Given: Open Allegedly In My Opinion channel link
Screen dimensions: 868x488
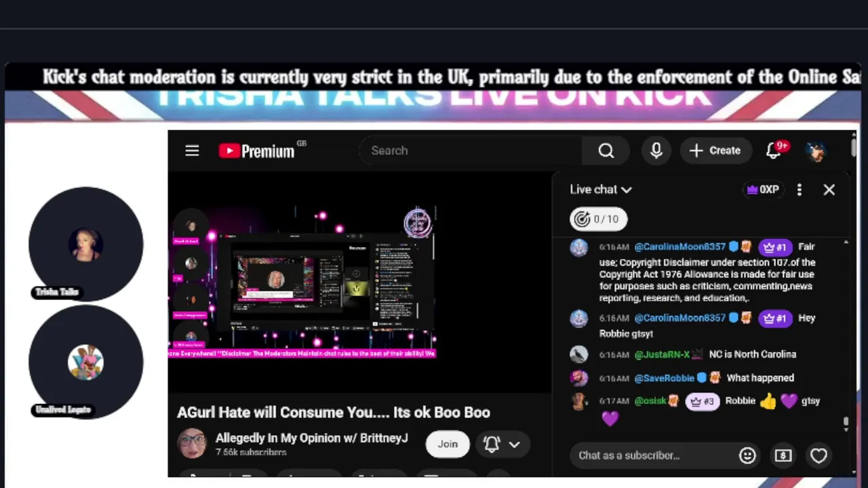Looking at the screenshot, I should click(x=311, y=438).
